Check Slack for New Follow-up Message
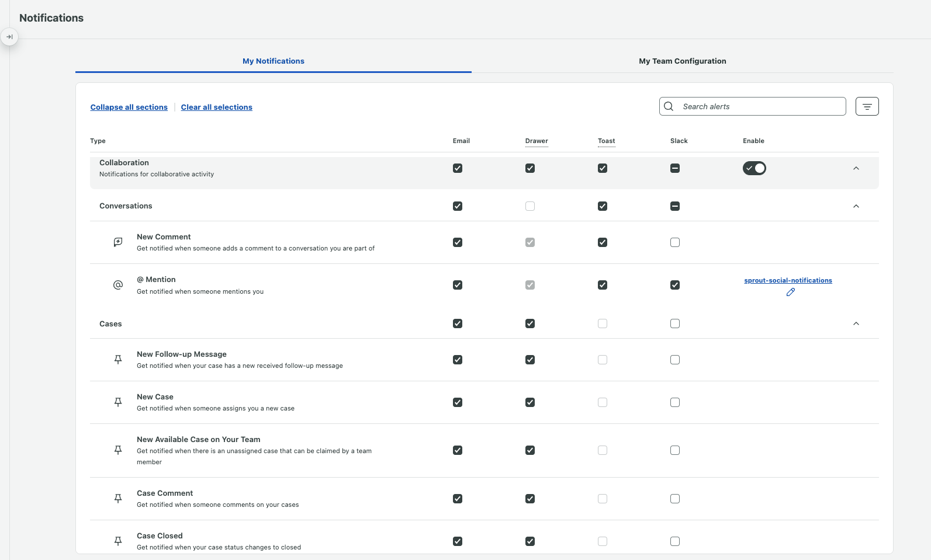 tap(675, 360)
